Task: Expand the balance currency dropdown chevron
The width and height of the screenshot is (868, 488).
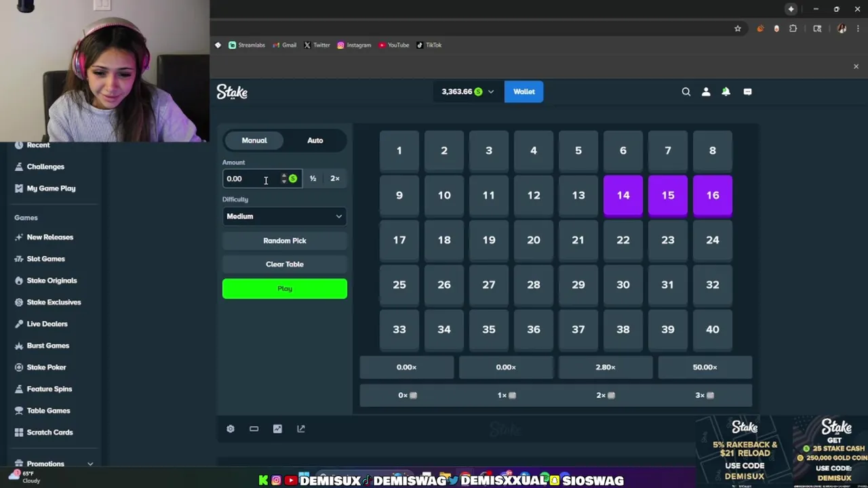Action: pos(491,91)
